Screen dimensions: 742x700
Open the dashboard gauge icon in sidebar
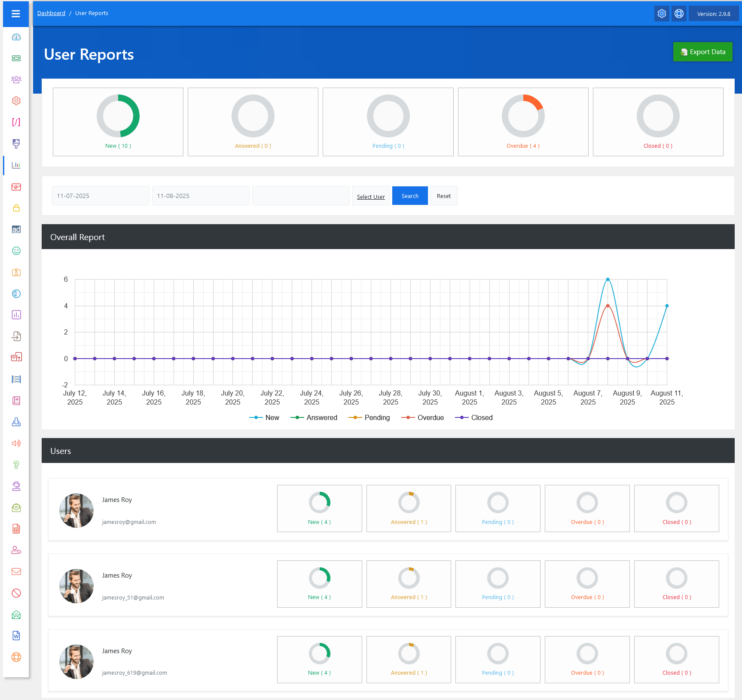16,37
